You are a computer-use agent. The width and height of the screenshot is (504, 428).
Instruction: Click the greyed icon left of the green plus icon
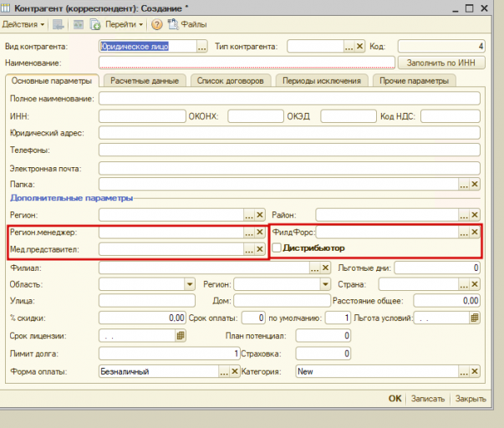coord(78,24)
